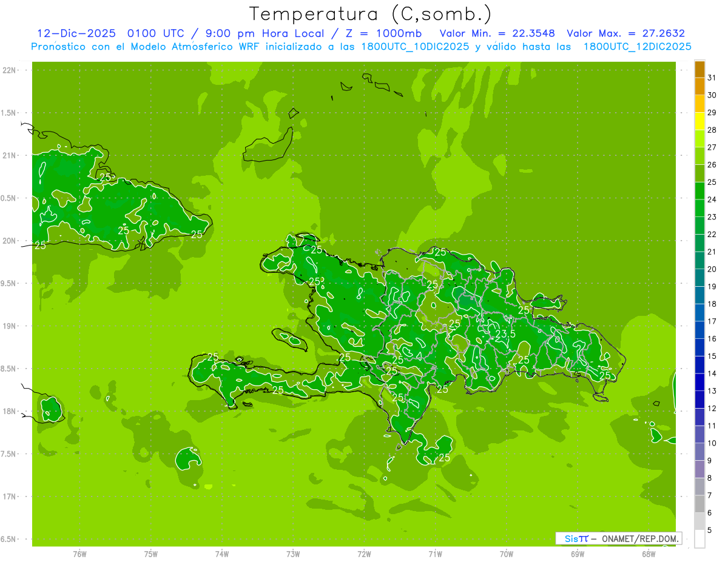Pick the green swatch between 24 and 25
This screenshot has width=728, height=562.
click(x=699, y=191)
